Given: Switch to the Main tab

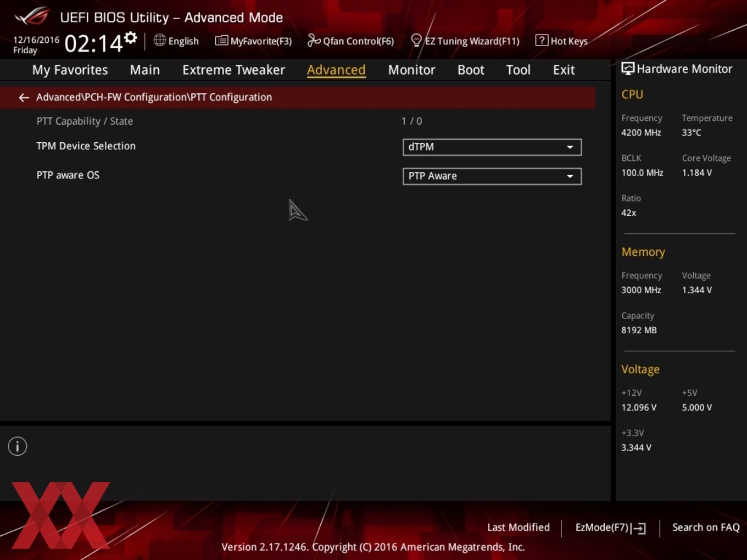Looking at the screenshot, I should 145,70.
